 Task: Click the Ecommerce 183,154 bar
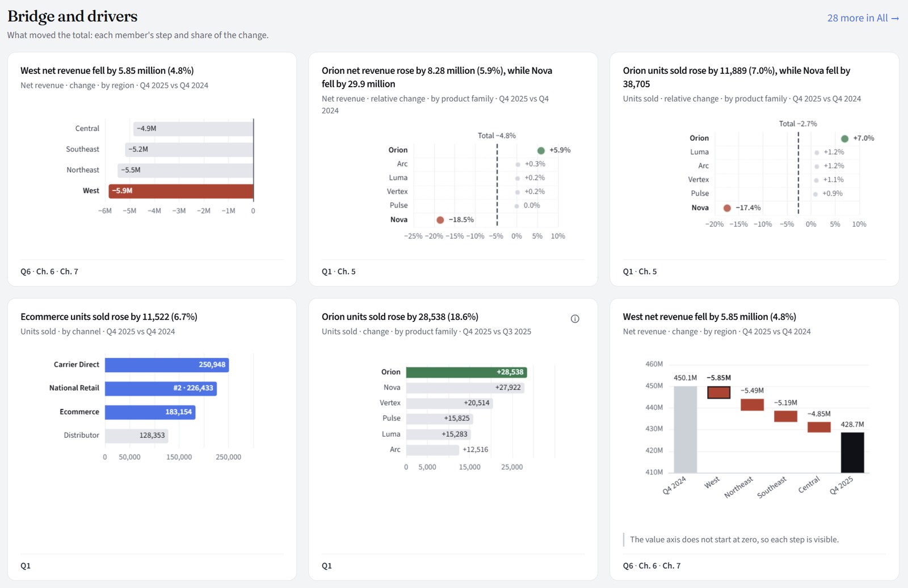[x=150, y=412]
